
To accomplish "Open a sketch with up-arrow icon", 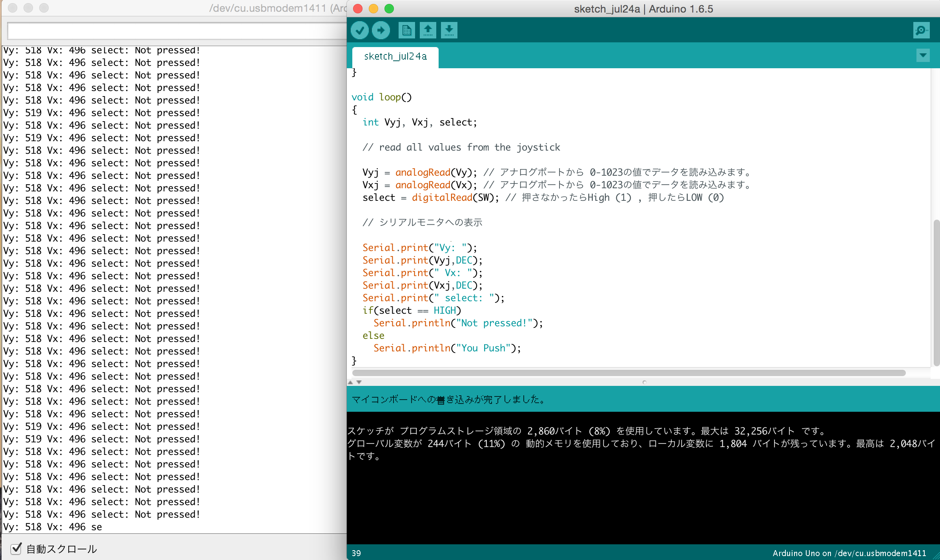I will click(x=428, y=30).
